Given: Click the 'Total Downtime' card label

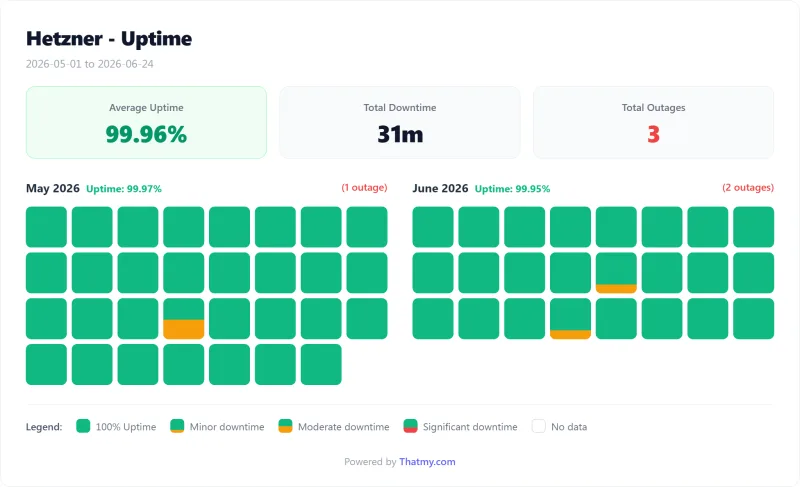Looking at the screenshot, I should click(x=400, y=108).
